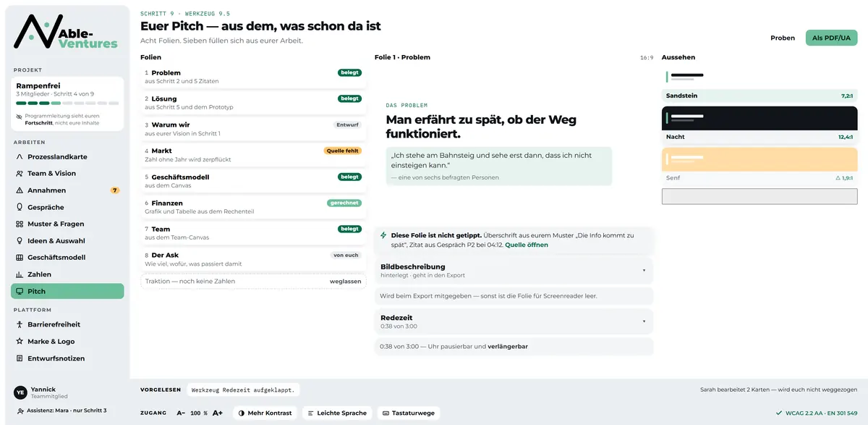This screenshot has width=868, height=425.
Task: Click the orange 7 badge on Annahmen
Action: click(114, 190)
